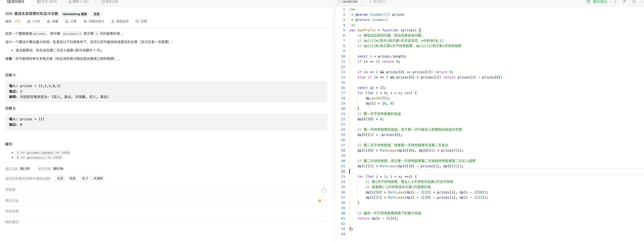Click the orange lock icon on 相关企业
The image size is (644, 242).
(320, 200)
